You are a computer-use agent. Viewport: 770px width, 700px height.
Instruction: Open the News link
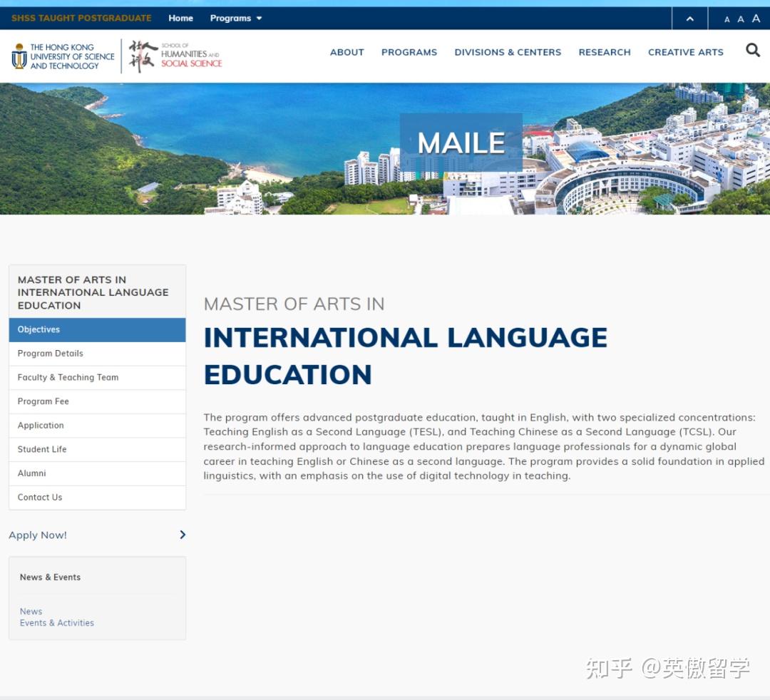pos(31,611)
